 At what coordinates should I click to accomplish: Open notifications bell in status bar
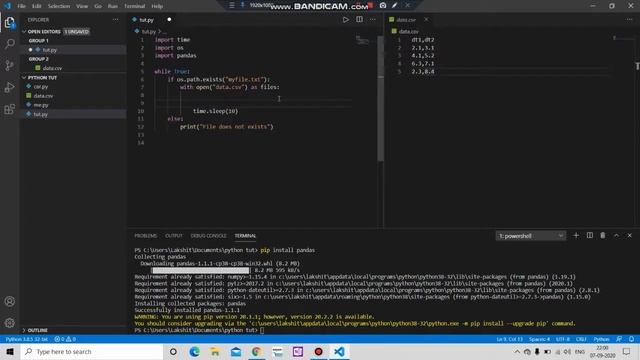pyautogui.click(x=631, y=339)
